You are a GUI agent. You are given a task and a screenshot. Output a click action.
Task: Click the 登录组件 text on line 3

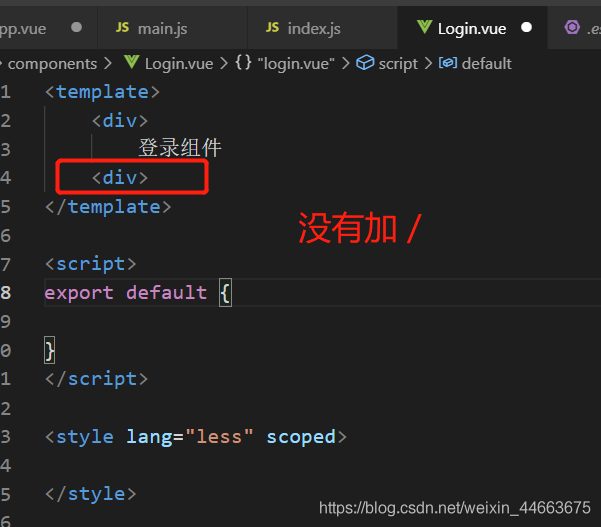[x=180, y=148]
